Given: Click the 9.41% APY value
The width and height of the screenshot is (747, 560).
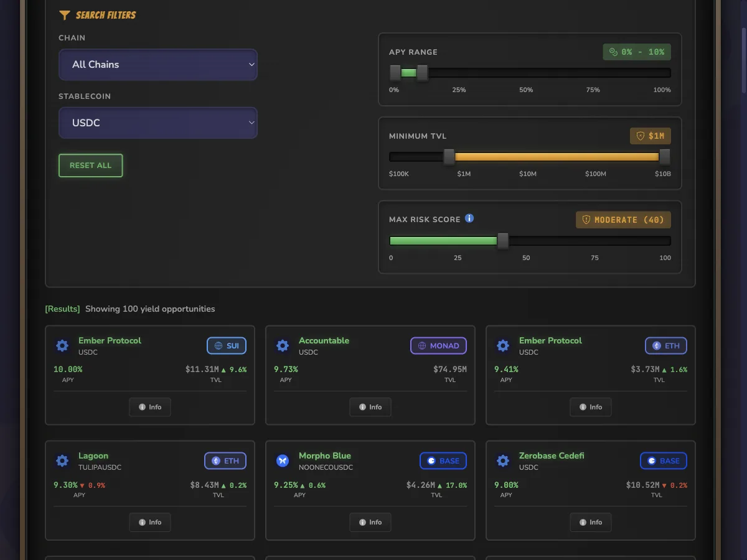Looking at the screenshot, I should point(506,369).
